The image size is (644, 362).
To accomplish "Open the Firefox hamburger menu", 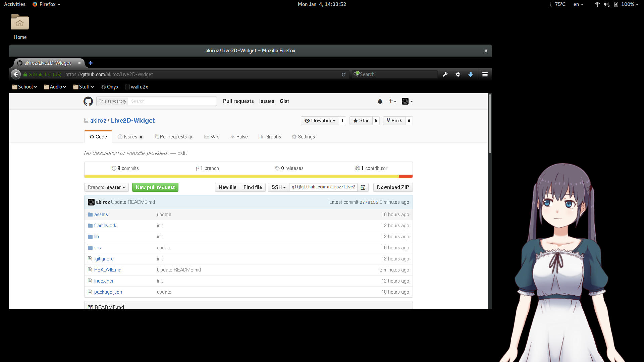I will (485, 74).
